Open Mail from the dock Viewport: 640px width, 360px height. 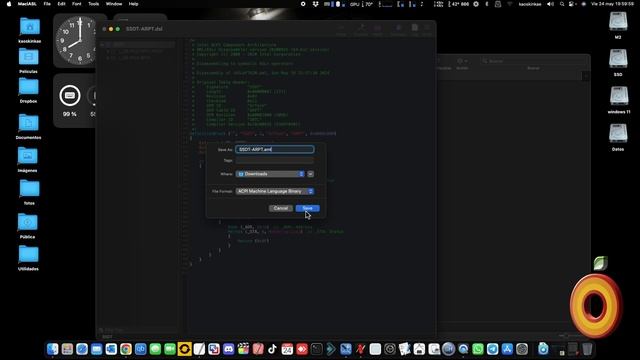tap(96, 349)
